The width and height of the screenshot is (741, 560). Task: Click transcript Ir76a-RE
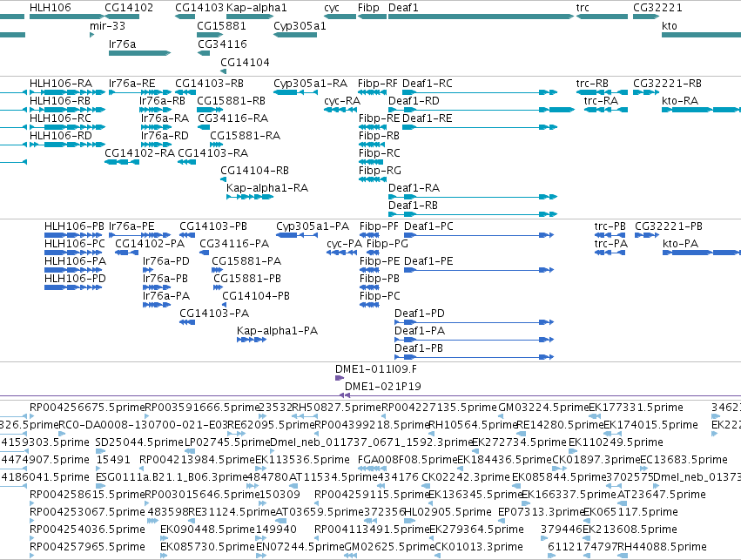point(140,92)
